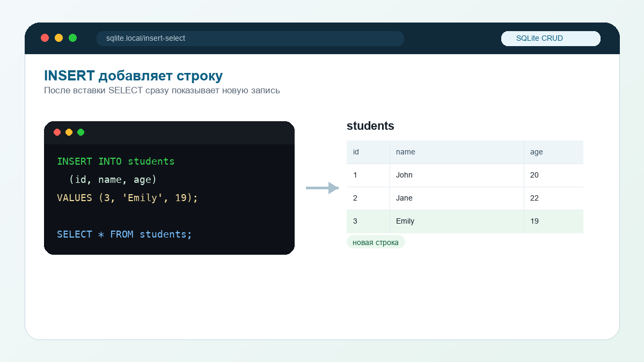Click id cell "1" in John's row
This screenshot has width=644, height=362.
pyautogui.click(x=368, y=175)
